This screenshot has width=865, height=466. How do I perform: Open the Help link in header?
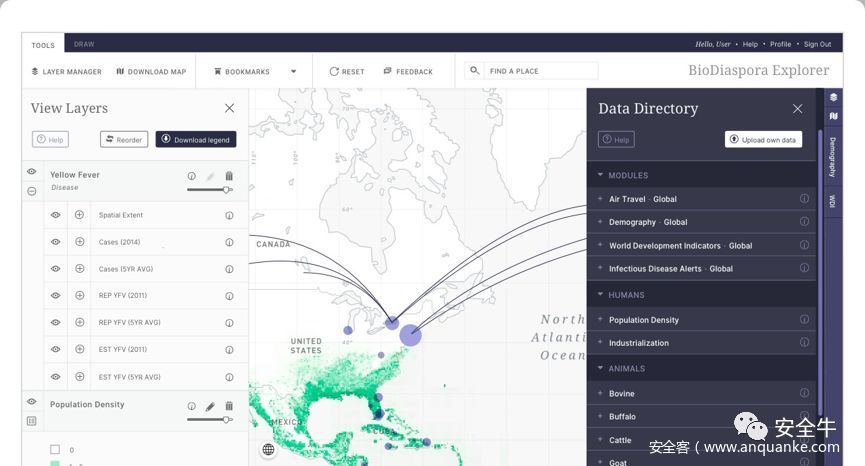click(x=750, y=44)
